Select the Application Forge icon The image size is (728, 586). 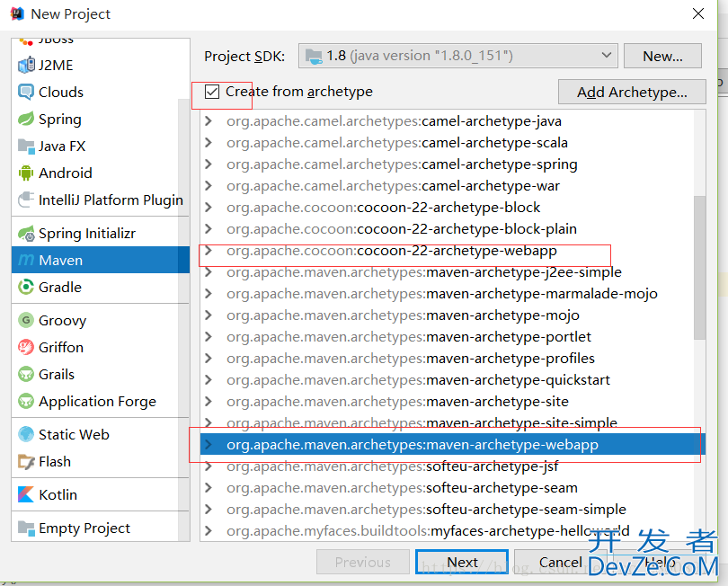point(26,401)
